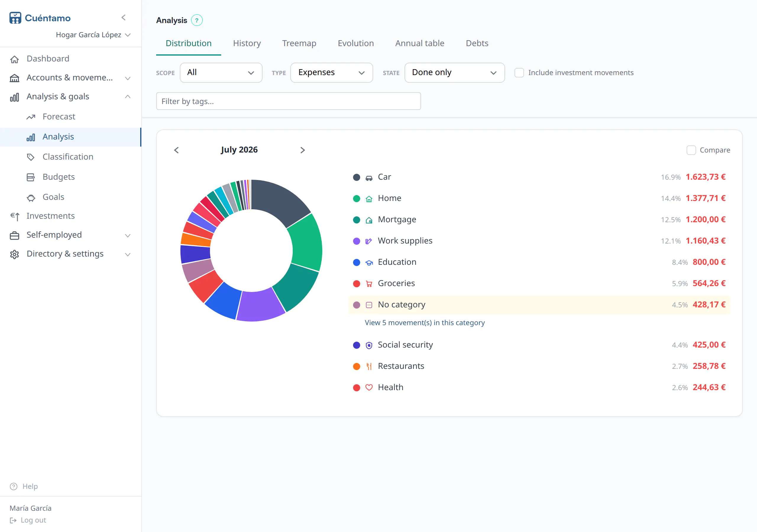The width and height of the screenshot is (757, 532).
Task: Open the Type dropdown set to Expenses
Action: tap(331, 72)
